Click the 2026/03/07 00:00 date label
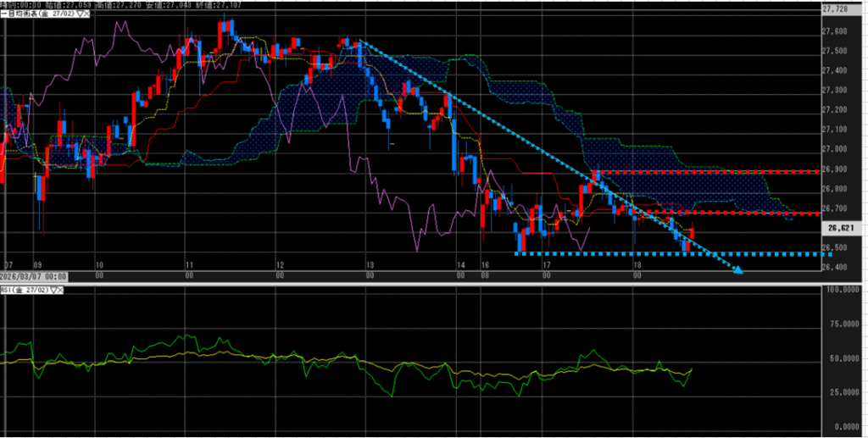 33,275
